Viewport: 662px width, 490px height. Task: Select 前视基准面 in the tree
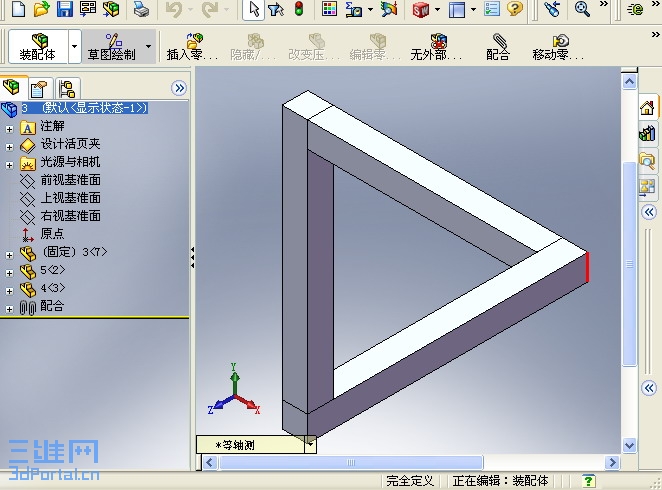coord(71,180)
